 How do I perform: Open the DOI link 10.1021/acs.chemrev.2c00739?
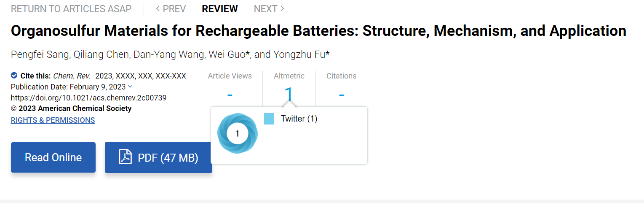[88, 98]
